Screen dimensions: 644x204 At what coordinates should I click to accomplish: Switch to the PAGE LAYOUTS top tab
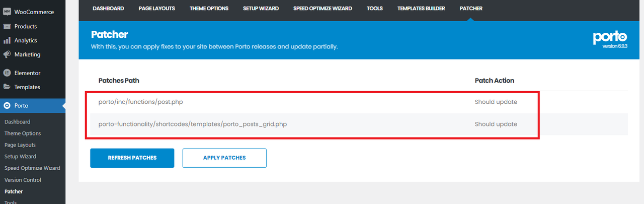[157, 9]
